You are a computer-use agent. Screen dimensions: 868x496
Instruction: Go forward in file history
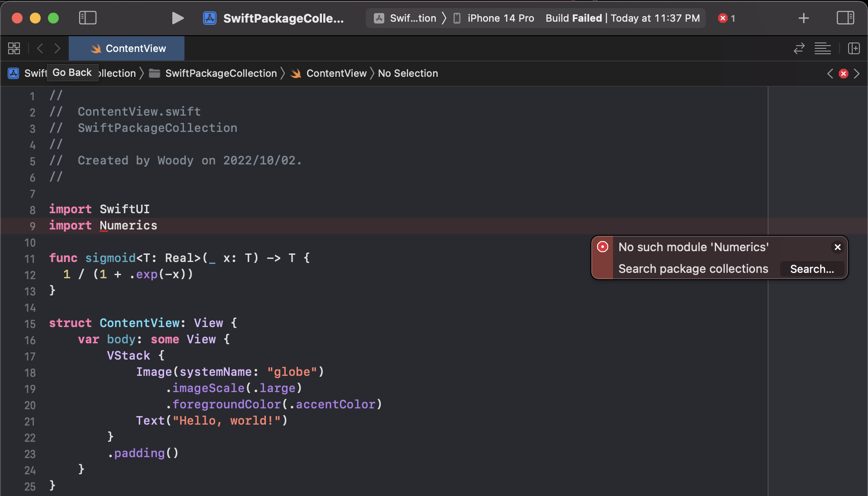pos(57,48)
